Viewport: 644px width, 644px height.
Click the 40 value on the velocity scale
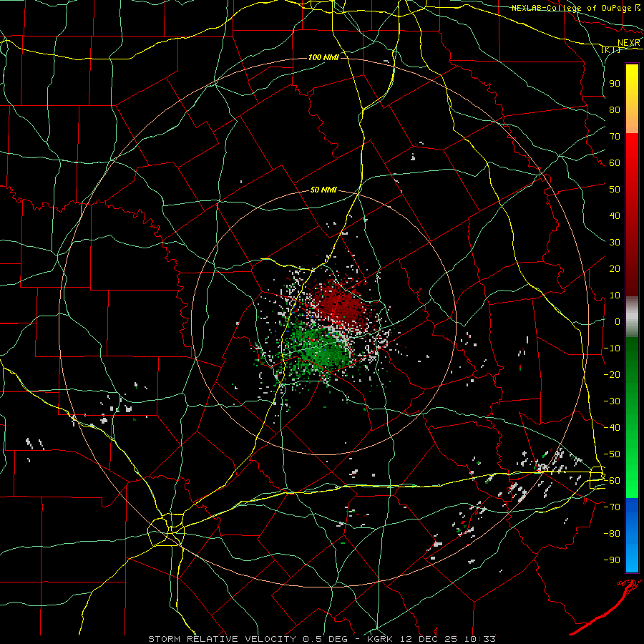(x=615, y=216)
